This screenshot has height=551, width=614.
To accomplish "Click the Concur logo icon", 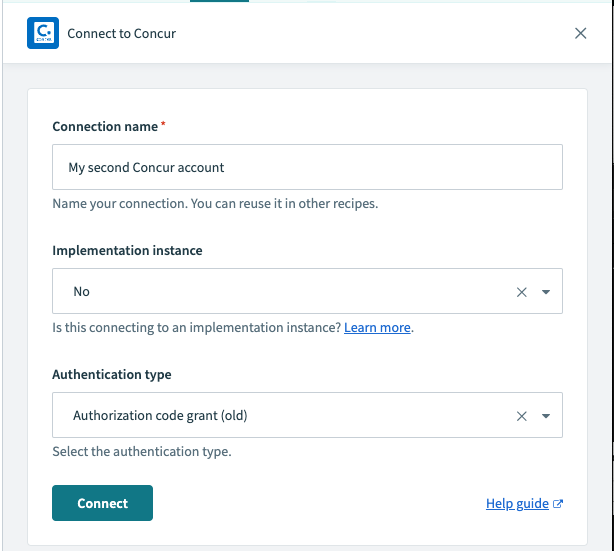I will tap(43, 33).
